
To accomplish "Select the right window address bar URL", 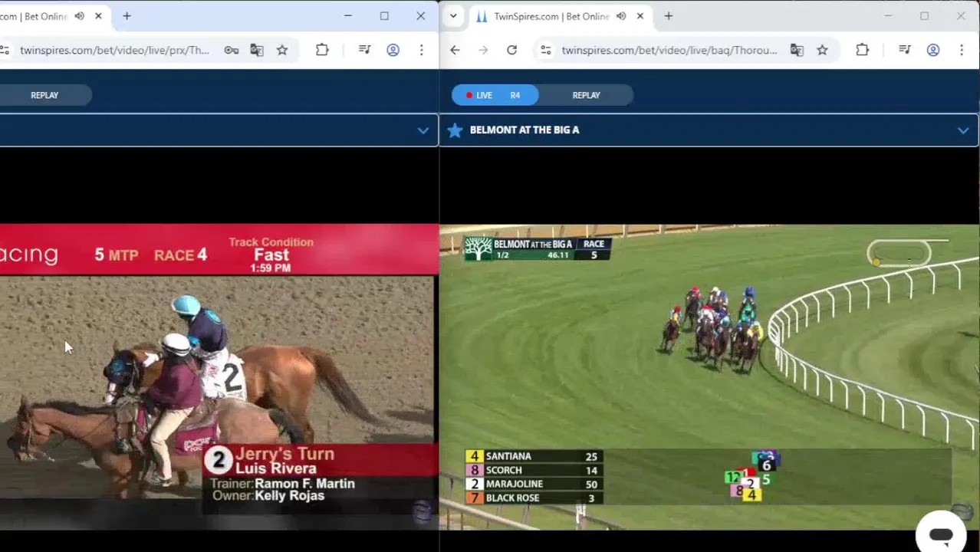I will [x=669, y=51].
